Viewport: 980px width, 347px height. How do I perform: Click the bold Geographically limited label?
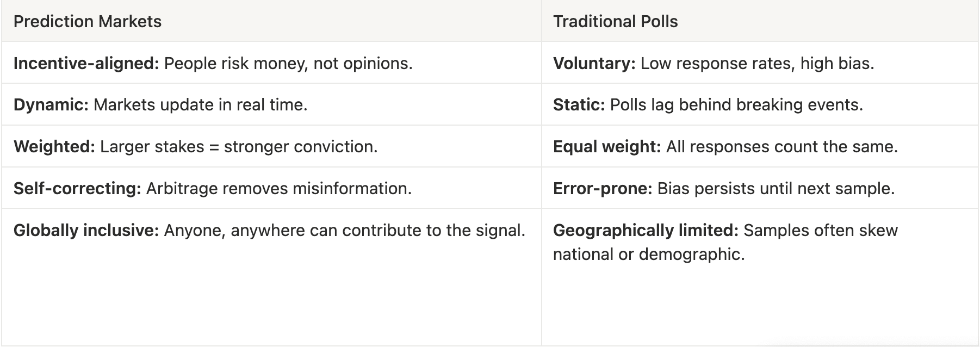[x=646, y=231]
